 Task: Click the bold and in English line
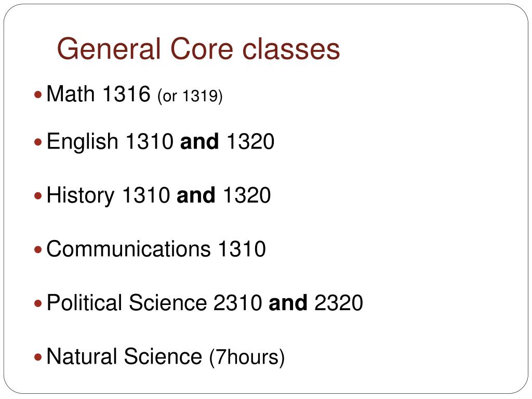[199, 141]
